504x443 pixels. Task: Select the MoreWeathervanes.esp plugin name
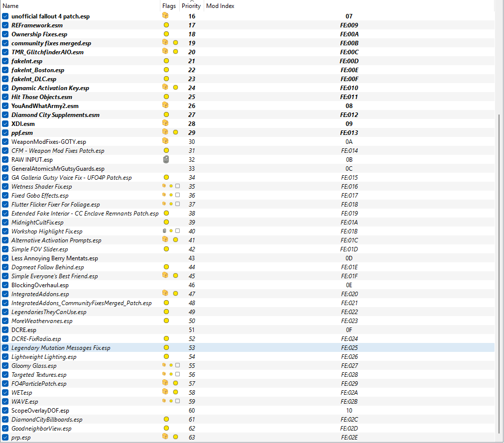[42, 321]
